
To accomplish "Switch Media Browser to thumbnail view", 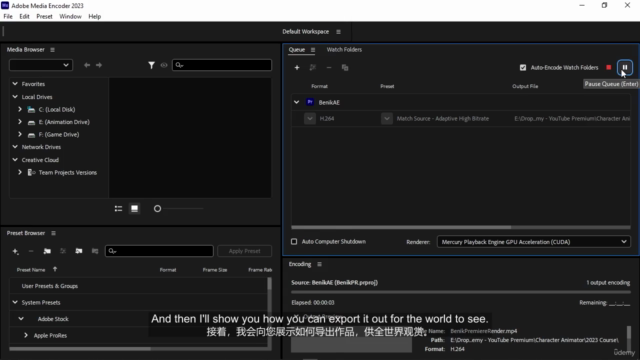I will tap(134, 209).
